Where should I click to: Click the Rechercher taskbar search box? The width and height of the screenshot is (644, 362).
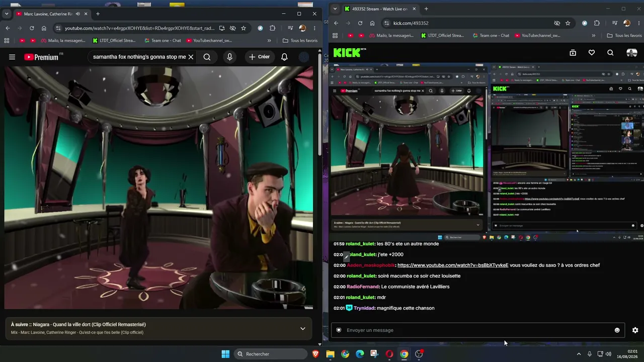coord(271,354)
